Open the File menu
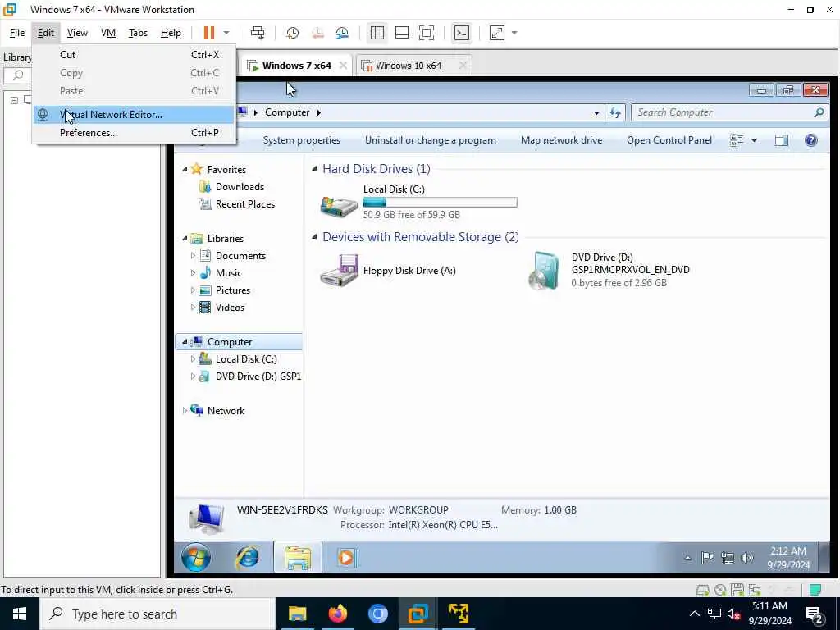The height and width of the screenshot is (630, 840). [x=17, y=33]
